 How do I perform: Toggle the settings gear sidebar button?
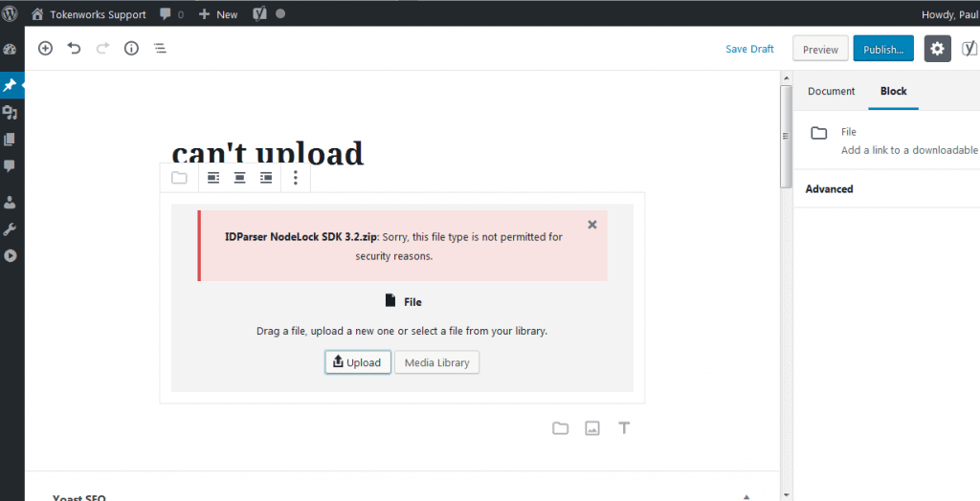click(x=937, y=49)
